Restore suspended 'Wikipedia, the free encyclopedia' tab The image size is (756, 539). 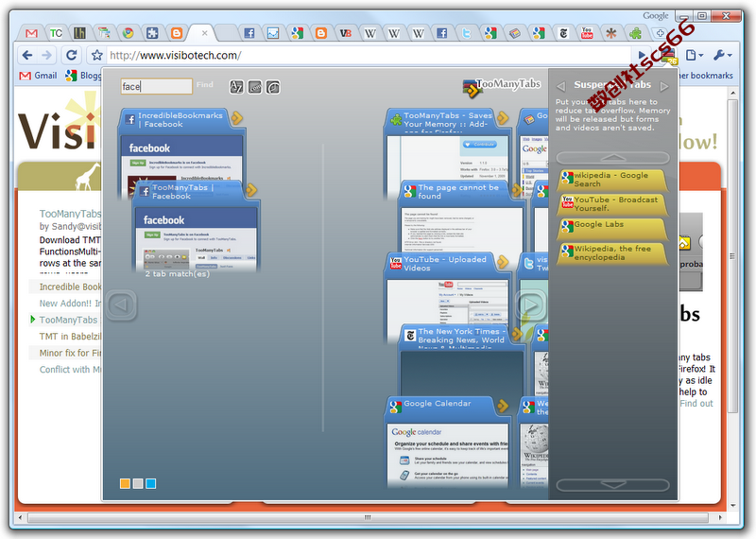[x=612, y=252]
